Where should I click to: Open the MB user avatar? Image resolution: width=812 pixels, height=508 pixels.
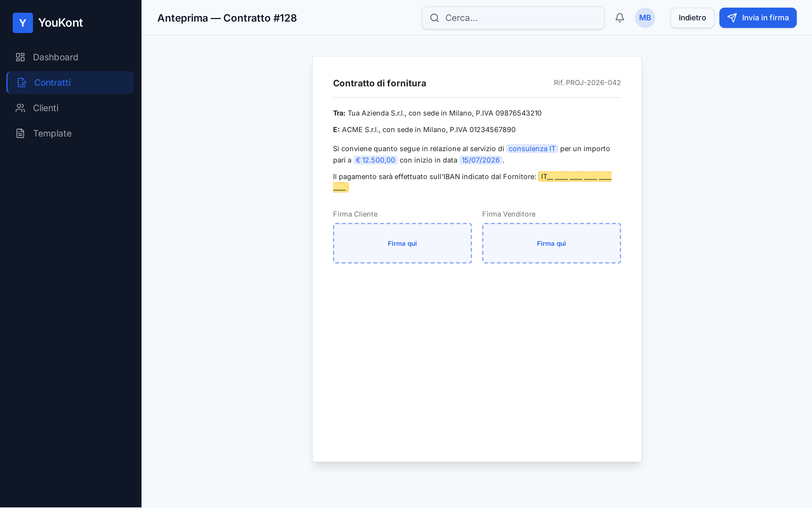(x=645, y=18)
